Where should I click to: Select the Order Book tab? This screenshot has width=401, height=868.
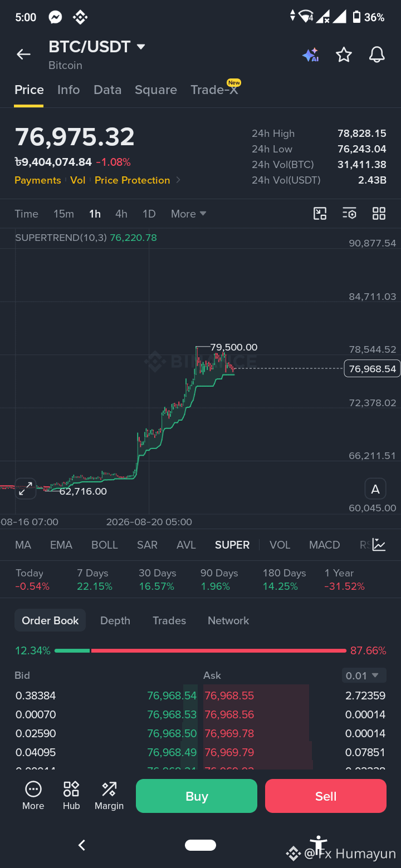coord(50,620)
